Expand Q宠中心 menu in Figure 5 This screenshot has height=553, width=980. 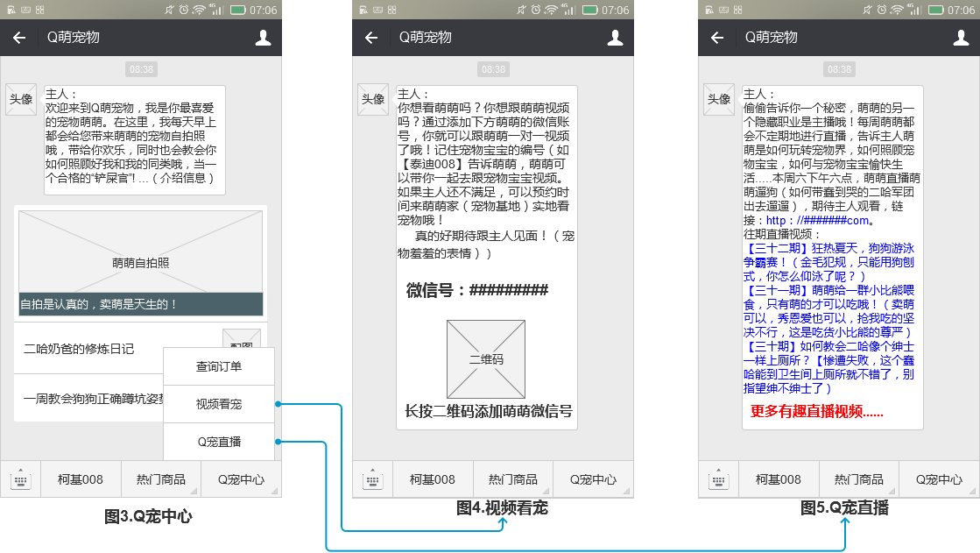[940, 479]
